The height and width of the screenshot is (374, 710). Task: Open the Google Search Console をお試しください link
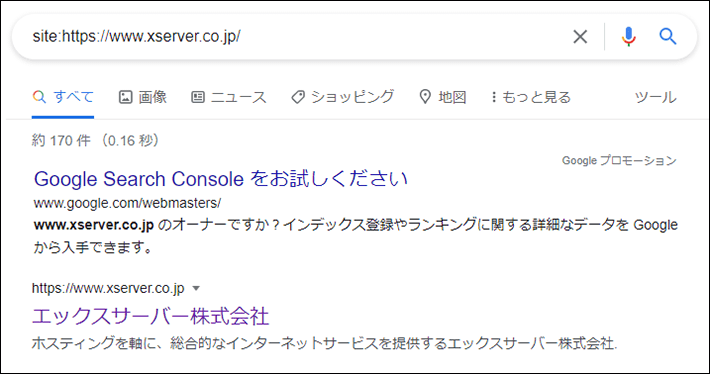221,179
